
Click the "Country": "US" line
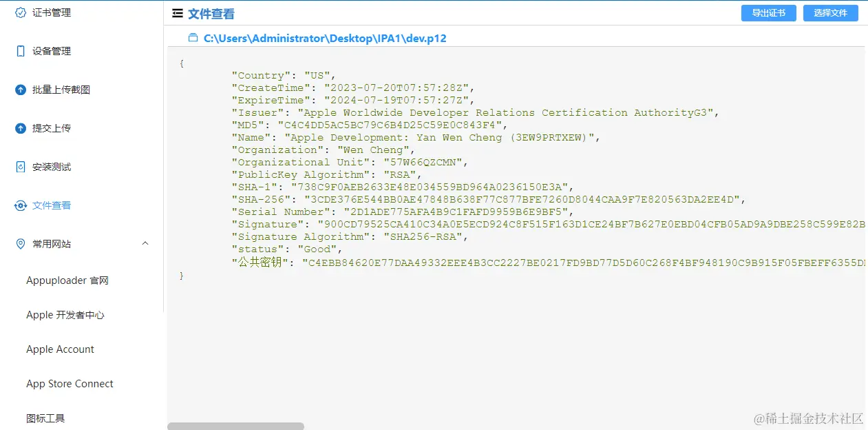(x=284, y=76)
